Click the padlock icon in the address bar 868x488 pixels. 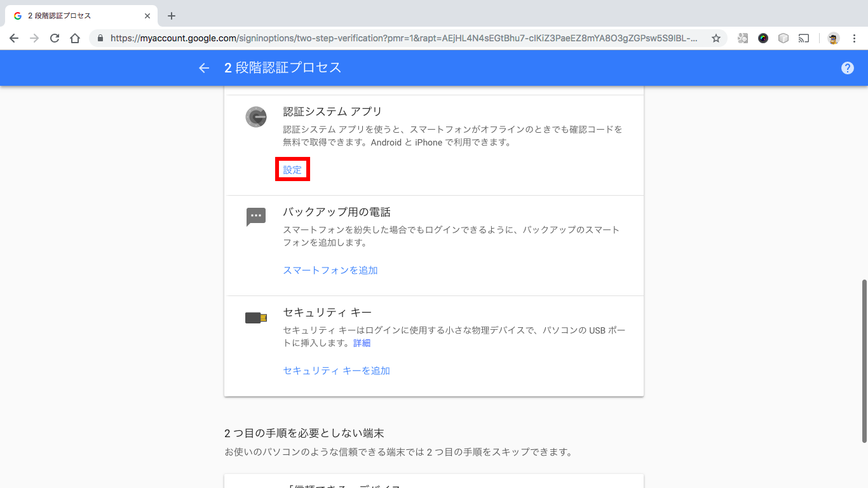pos(100,37)
